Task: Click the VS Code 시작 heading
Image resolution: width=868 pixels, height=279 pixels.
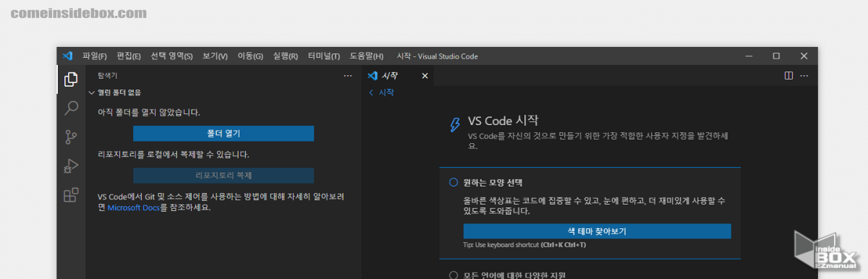Action: [x=503, y=121]
